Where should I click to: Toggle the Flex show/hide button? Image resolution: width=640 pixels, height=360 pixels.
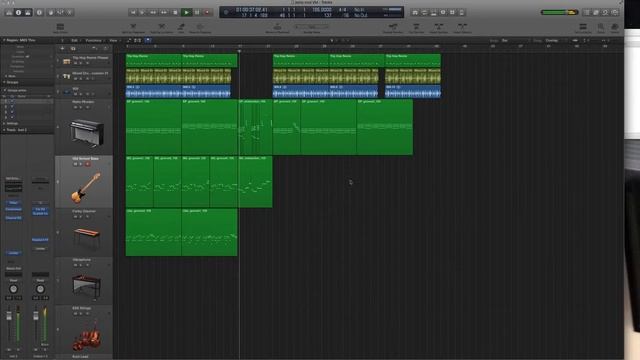138,40
